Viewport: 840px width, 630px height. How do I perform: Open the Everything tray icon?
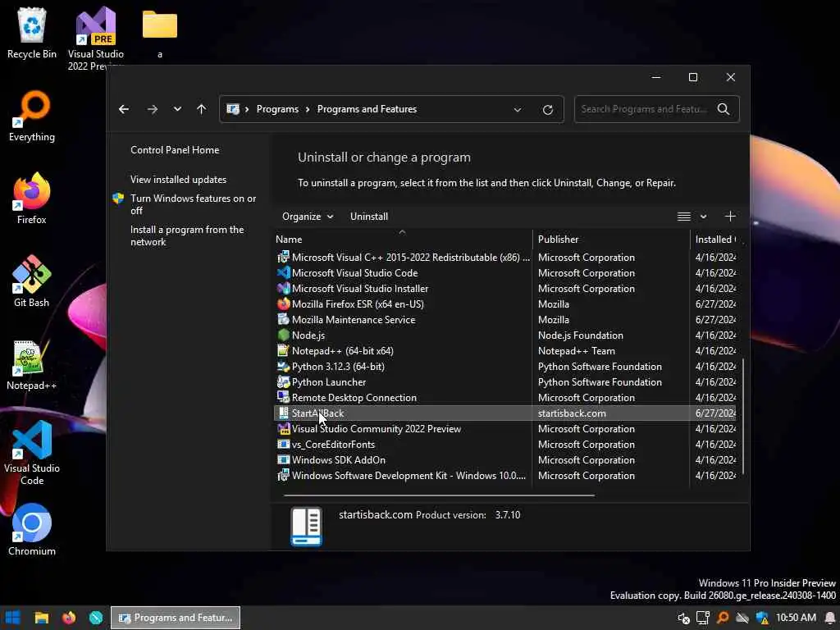[723, 618]
